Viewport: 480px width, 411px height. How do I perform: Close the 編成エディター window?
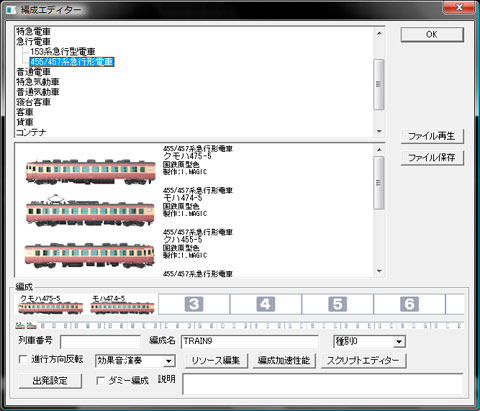click(x=459, y=7)
